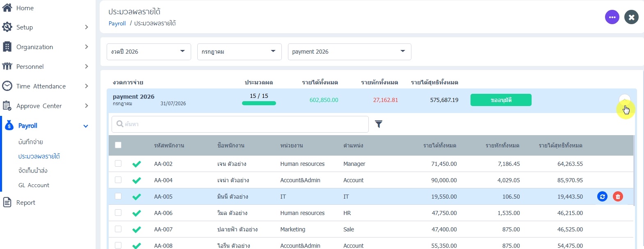The image size is (644, 249).
Task: Toggle the select-all checkbox in table header
Action: click(118, 145)
